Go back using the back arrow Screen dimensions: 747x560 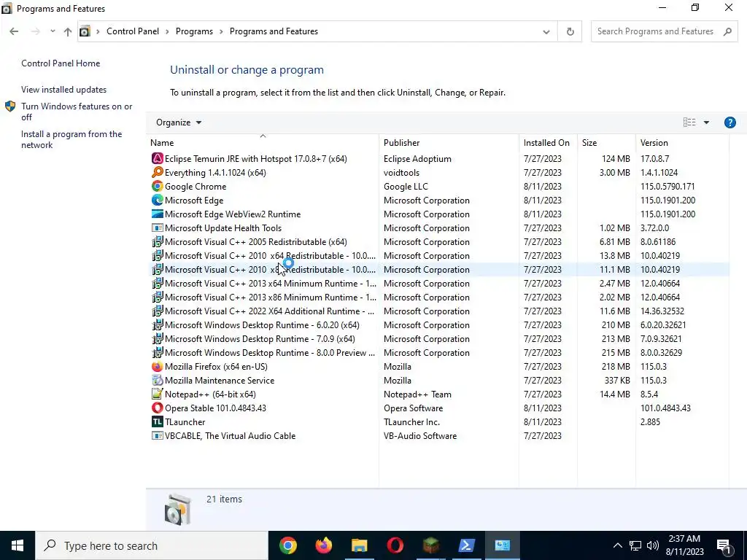tap(14, 31)
